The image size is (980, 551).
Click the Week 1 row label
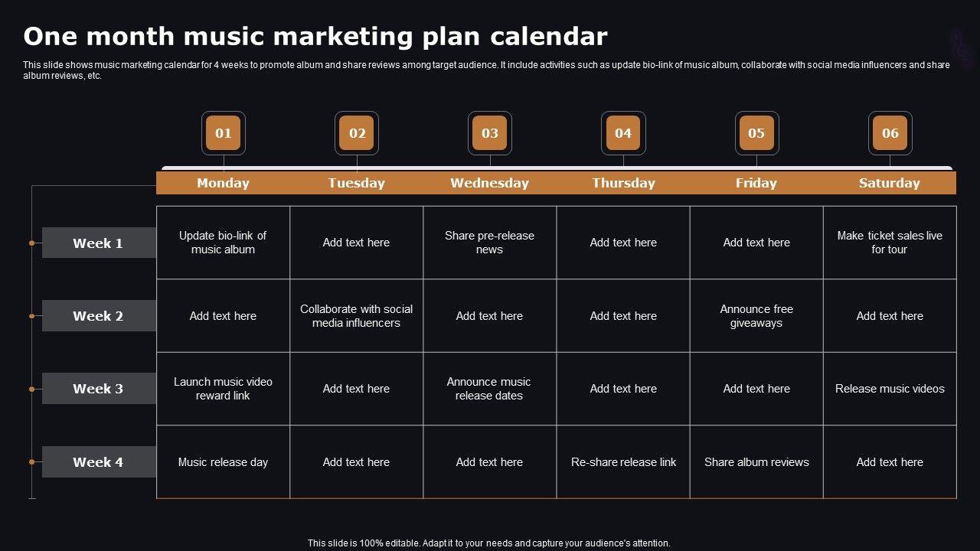(x=98, y=243)
